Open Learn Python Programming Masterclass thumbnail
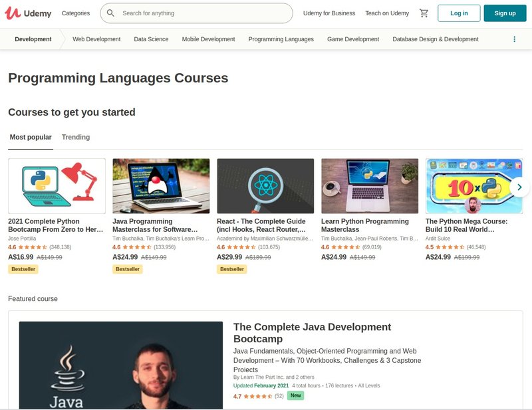The image size is (532, 410). click(x=370, y=186)
